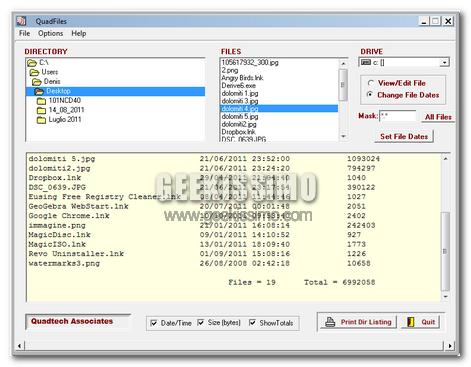Click the horizontal scrollbar left arrow
471x367 pixels.
tap(20, 346)
